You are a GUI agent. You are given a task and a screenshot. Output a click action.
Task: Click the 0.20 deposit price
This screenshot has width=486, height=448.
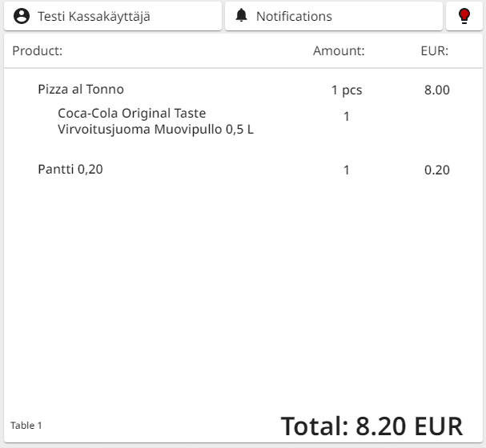(436, 170)
